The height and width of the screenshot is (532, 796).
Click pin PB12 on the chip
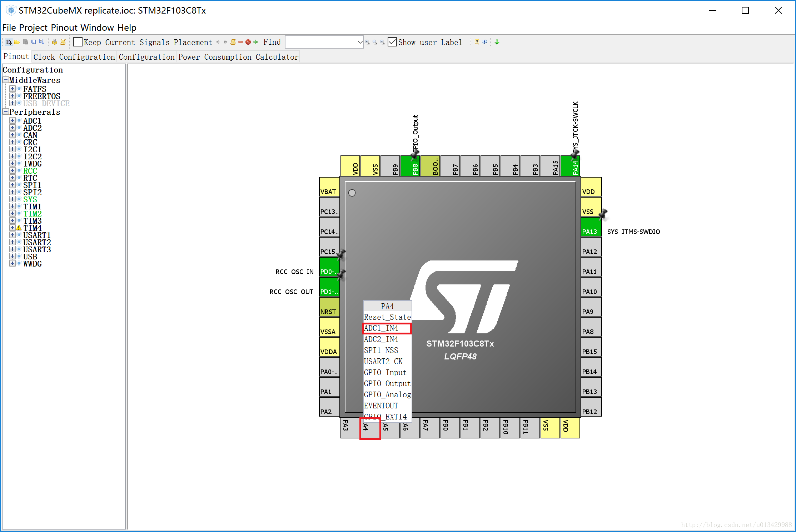tap(591, 407)
